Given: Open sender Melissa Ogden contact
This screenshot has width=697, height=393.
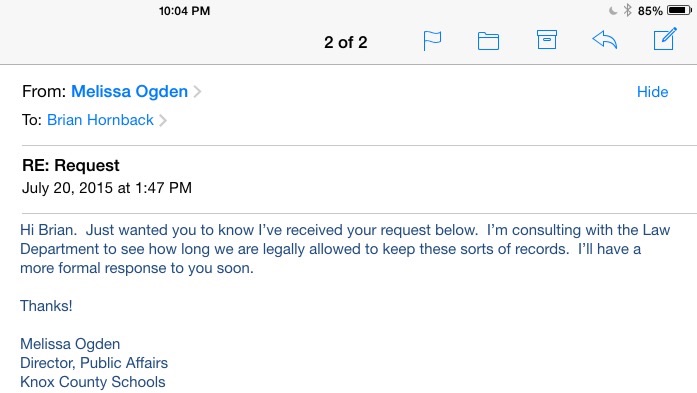Looking at the screenshot, I should (x=129, y=91).
